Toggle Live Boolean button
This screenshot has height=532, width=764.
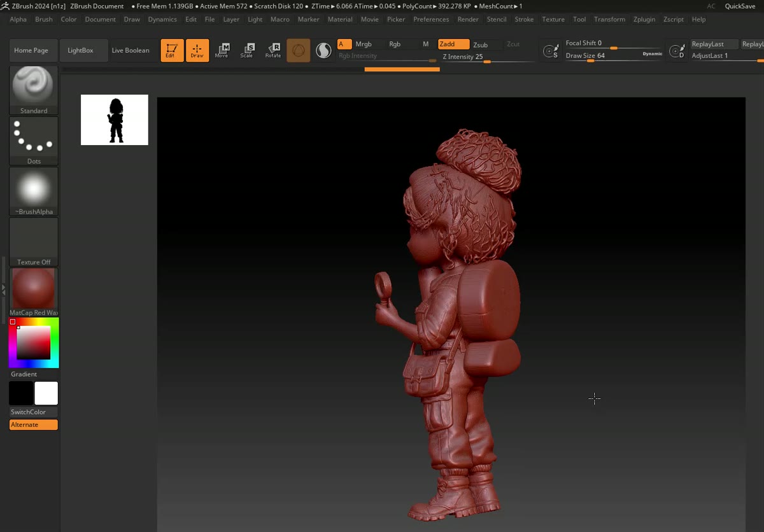point(131,50)
